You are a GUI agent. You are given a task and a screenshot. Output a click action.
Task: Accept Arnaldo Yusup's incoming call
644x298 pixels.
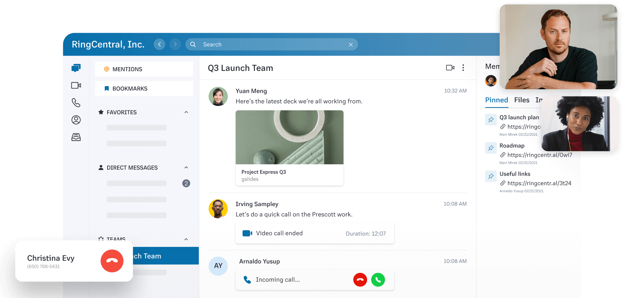(378, 280)
